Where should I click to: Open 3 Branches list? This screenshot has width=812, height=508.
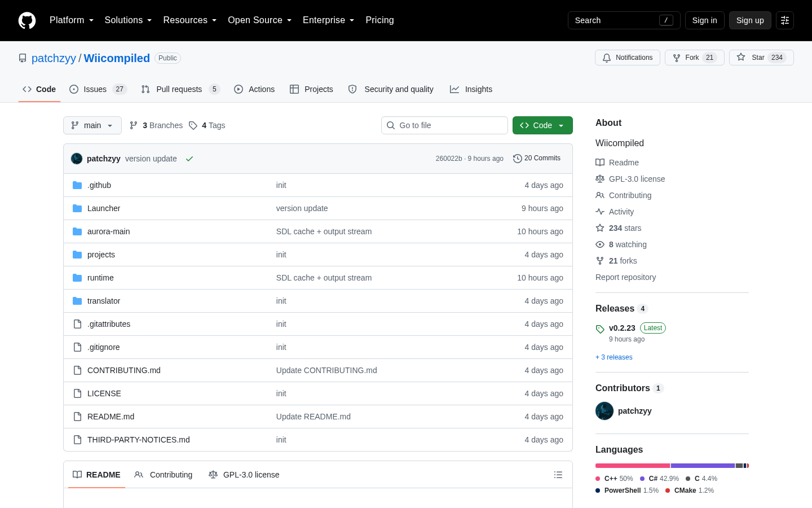point(156,125)
